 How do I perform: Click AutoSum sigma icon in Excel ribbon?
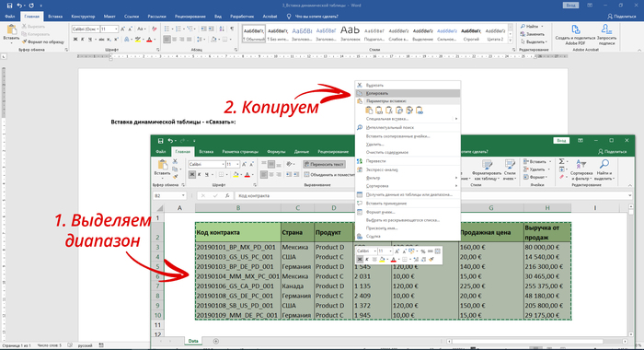(x=561, y=161)
